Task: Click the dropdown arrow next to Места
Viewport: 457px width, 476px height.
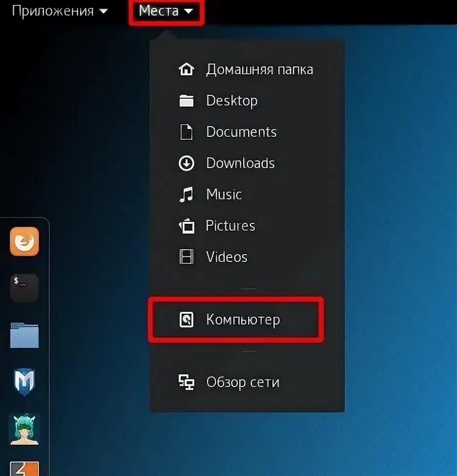Action: coord(188,11)
